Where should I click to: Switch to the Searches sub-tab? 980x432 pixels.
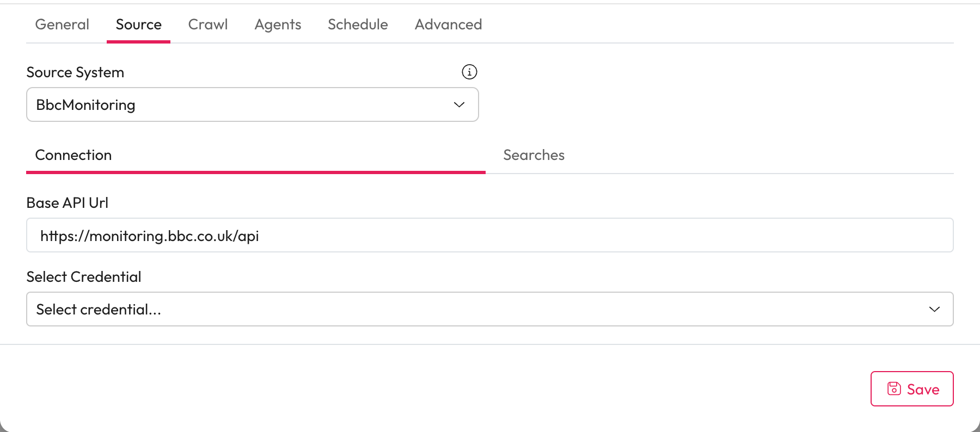pyautogui.click(x=534, y=155)
